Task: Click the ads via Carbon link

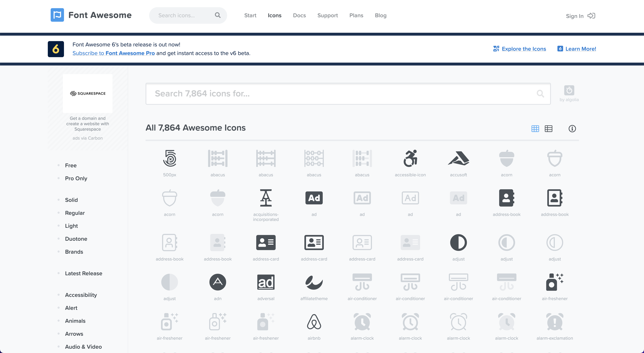Action: (x=88, y=138)
